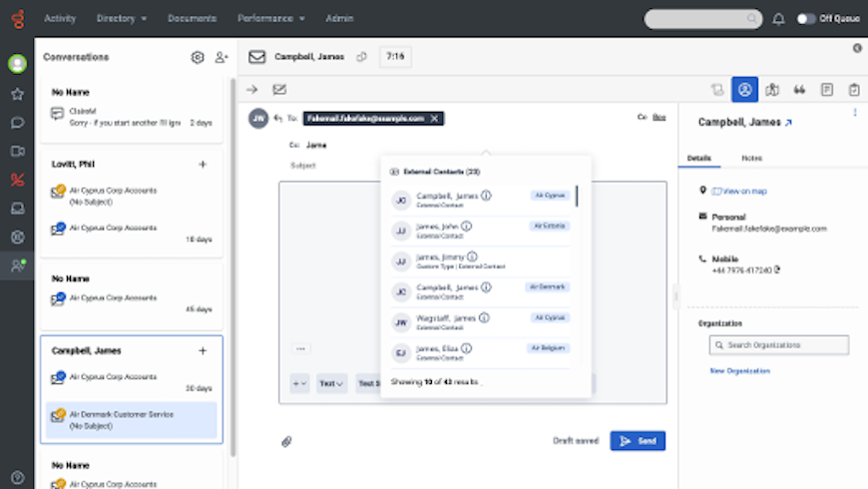
Task: Expand the Directory dropdown menu
Action: click(122, 19)
